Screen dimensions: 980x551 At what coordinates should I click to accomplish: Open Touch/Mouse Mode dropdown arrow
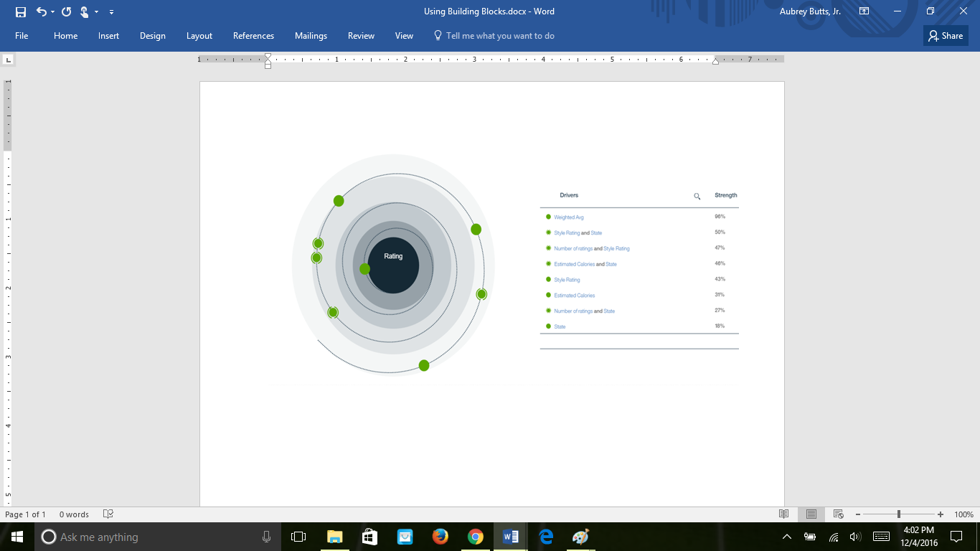pyautogui.click(x=96, y=12)
